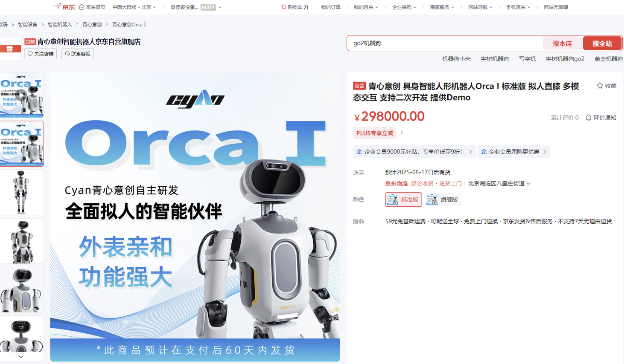Expand the PLUS专享立减 discount arrow

coord(402,133)
